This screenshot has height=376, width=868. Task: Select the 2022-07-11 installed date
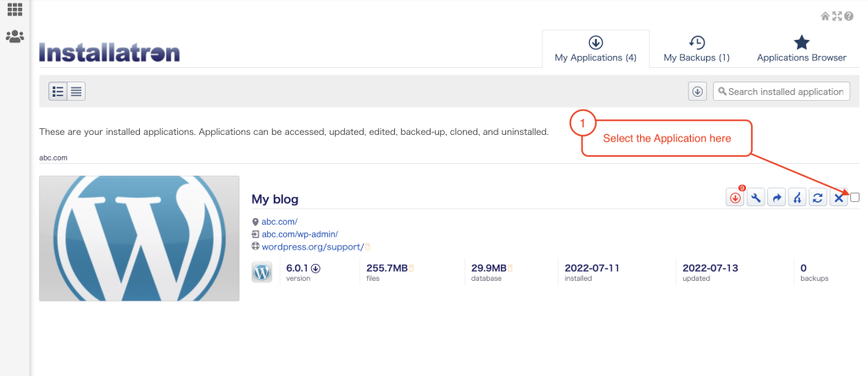click(592, 268)
